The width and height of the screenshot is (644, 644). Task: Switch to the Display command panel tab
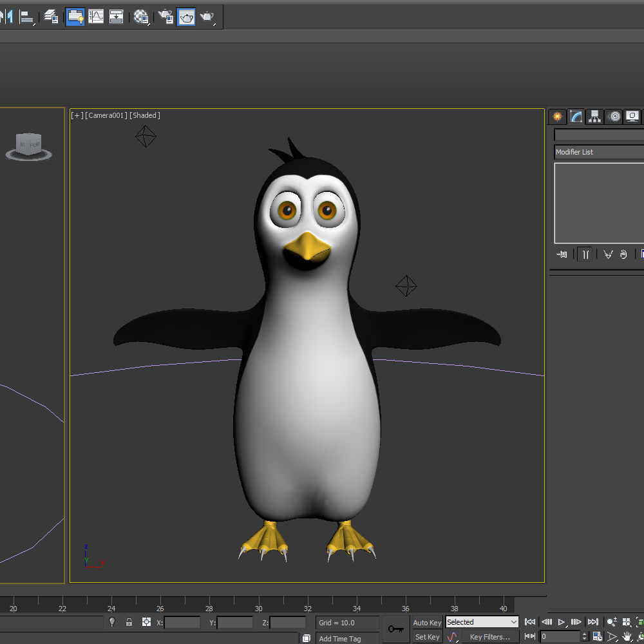(x=632, y=117)
